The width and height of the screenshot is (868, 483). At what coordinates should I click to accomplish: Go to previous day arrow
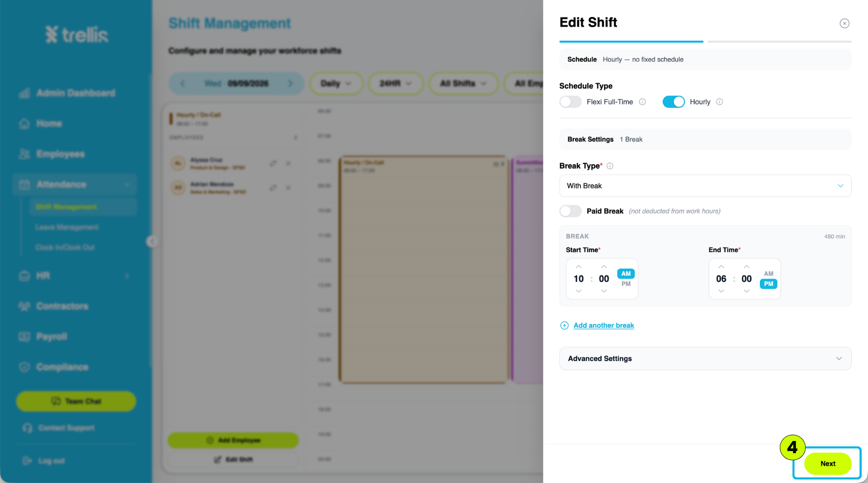coord(183,84)
